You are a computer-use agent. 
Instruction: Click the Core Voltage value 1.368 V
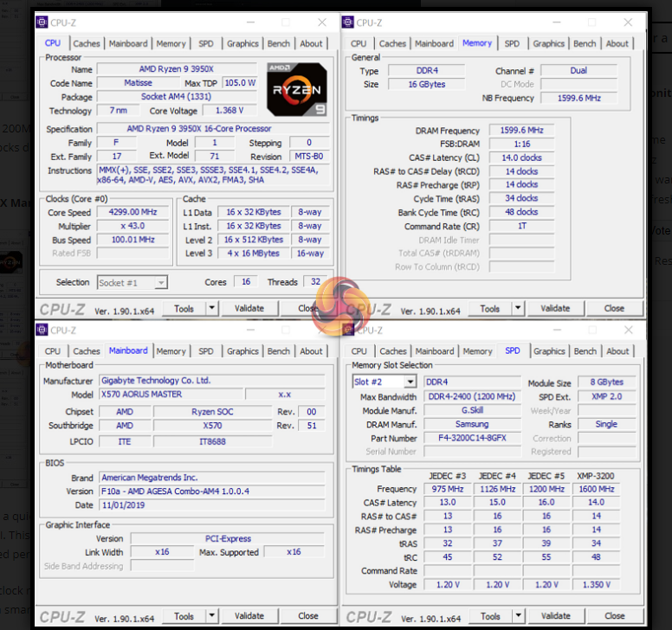(x=229, y=111)
